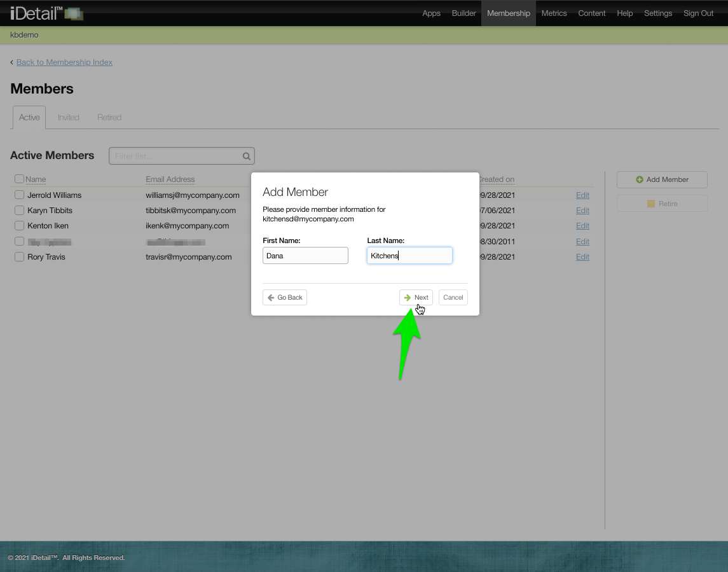
Task: Click the Last Name input field
Action: 409,256
